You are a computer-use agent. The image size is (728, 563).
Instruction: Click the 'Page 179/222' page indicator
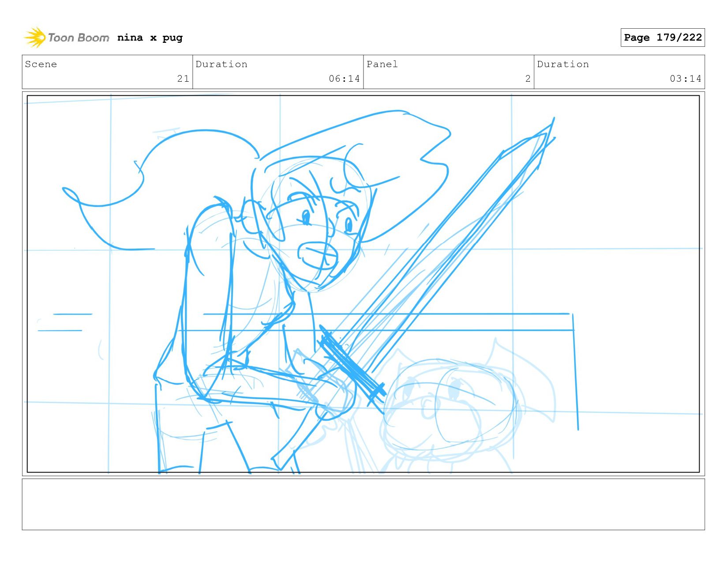[662, 38]
